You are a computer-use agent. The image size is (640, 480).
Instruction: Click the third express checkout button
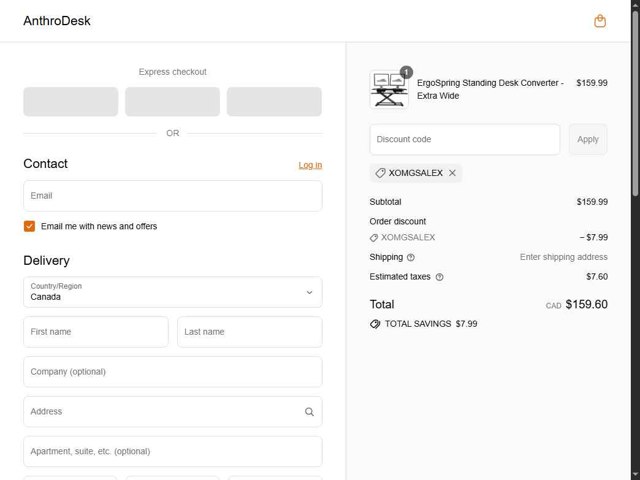click(274, 102)
